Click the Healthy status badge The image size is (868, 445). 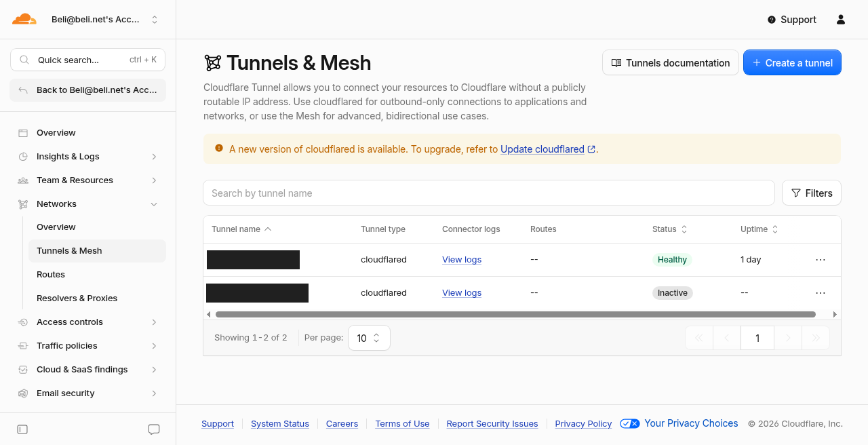(x=672, y=260)
